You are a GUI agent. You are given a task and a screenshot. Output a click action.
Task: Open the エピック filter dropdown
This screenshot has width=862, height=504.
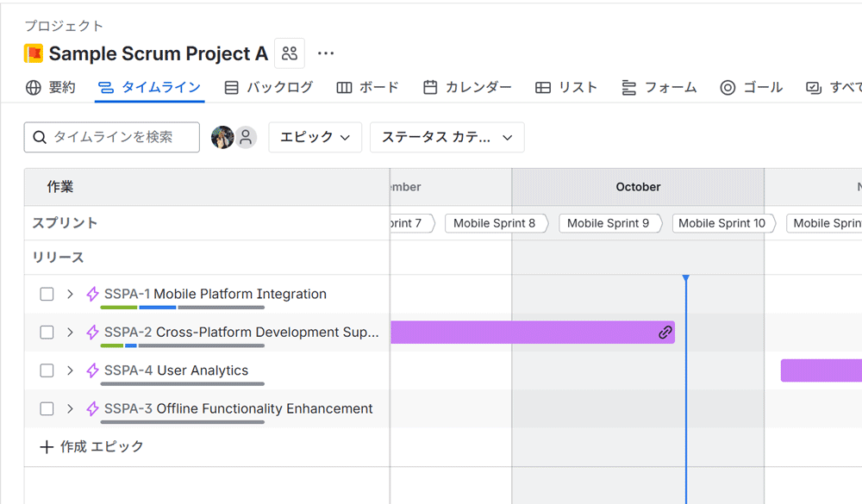(315, 137)
